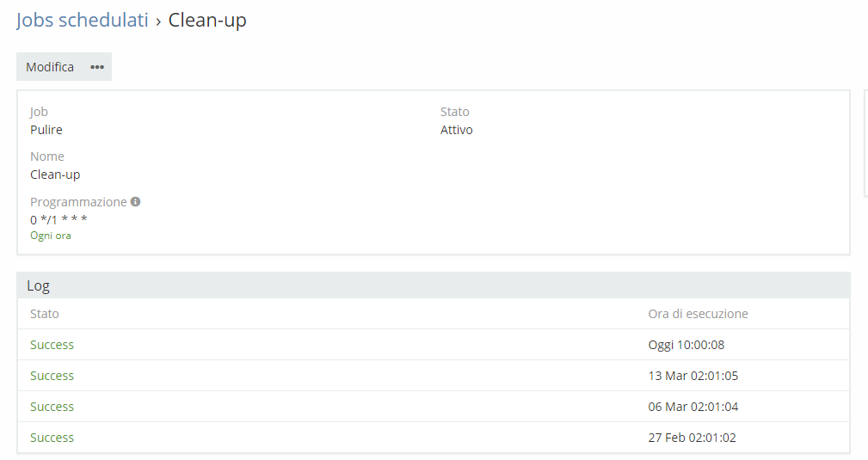This screenshot has width=868, height=460.
Task: Select the Success status for 13 Mar
Action: coord(52,376)
